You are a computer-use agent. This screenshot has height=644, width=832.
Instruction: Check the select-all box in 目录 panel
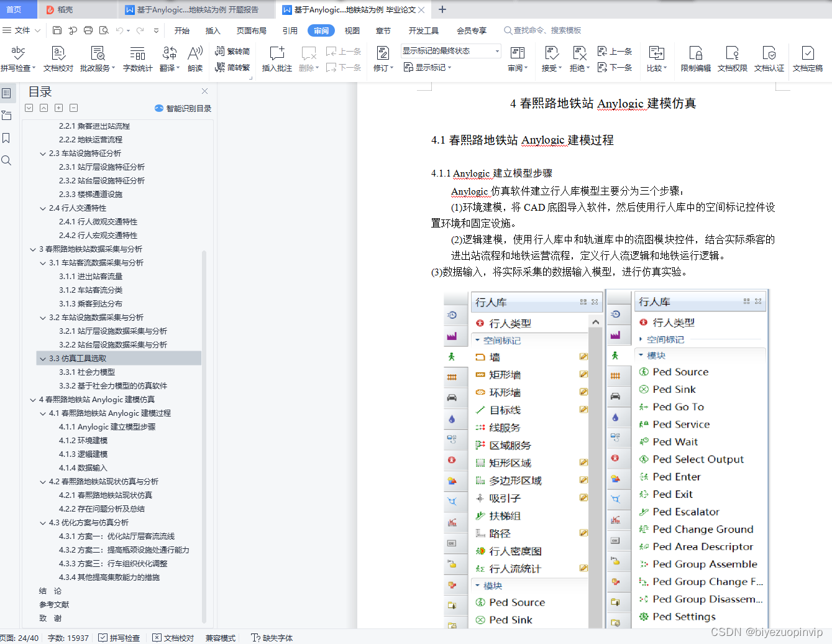(29, 108)
